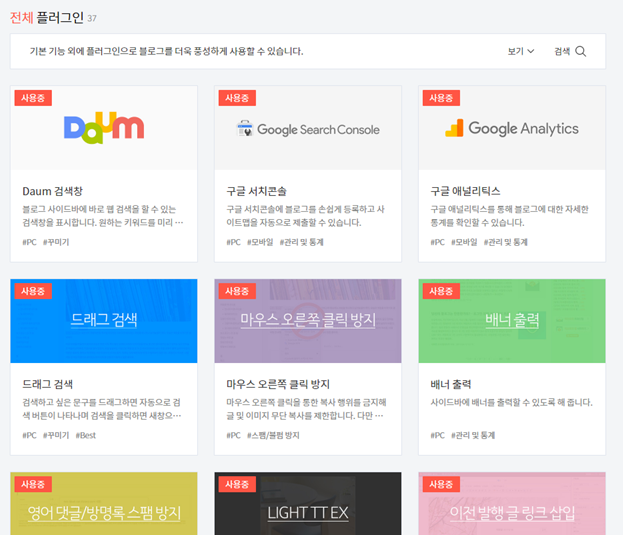Select the 구글 서치콘솔 plugin title
The width and height of the screenshot is (623, 535).
click(x=256, y=191)
